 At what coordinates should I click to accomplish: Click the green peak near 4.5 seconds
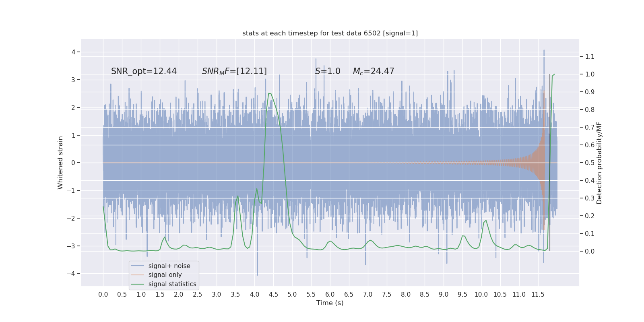[x=270, y=93]
